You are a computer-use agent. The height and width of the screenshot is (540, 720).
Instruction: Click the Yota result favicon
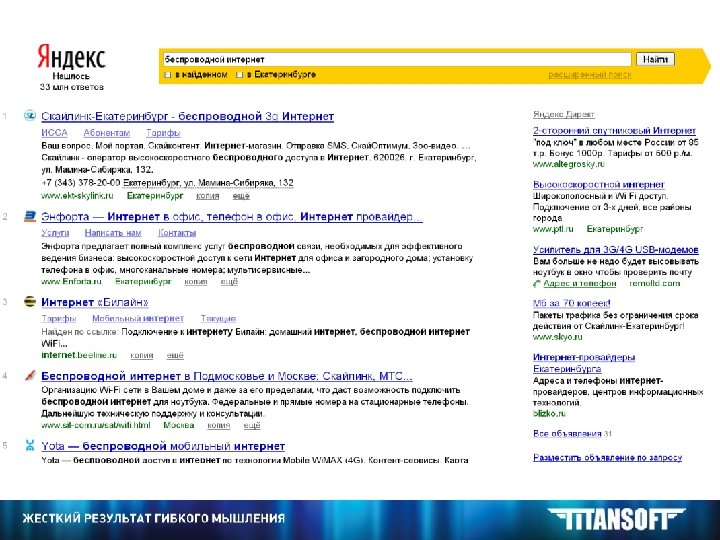[x=30, y=445]
